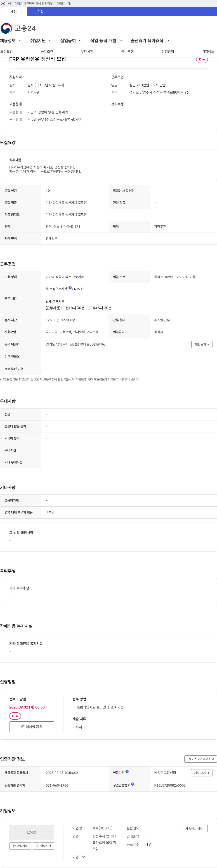Open 지도 보기 for 남양주고용센터
Viewport: 217px width, 868px height.
(x=202, y=773)
